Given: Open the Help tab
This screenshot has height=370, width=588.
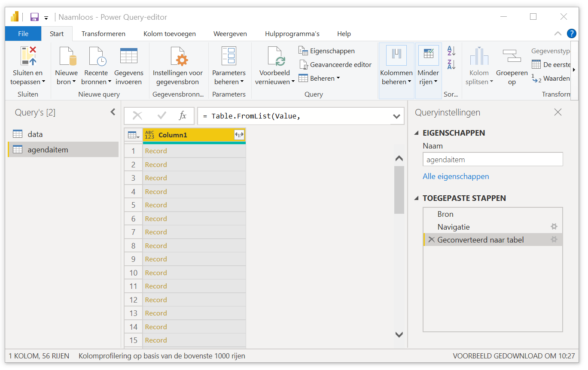Looking at the screenshot, I should click(x=344, y=33).
